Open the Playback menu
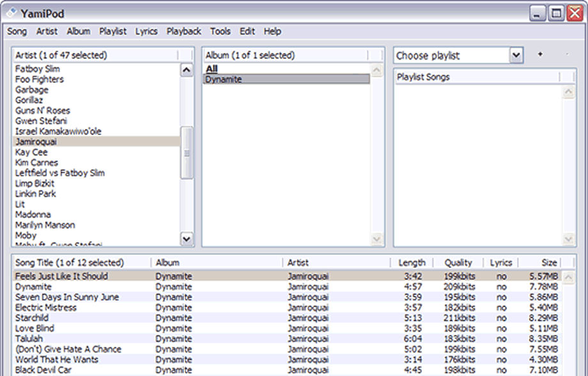Screen dimensions: 588x376 point(183,31)
